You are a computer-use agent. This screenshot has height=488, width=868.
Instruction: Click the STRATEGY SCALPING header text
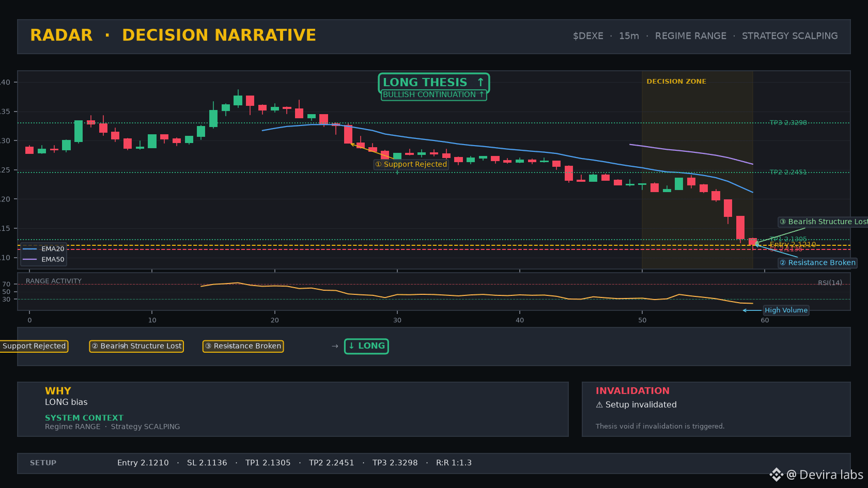(x=790, y=36)
